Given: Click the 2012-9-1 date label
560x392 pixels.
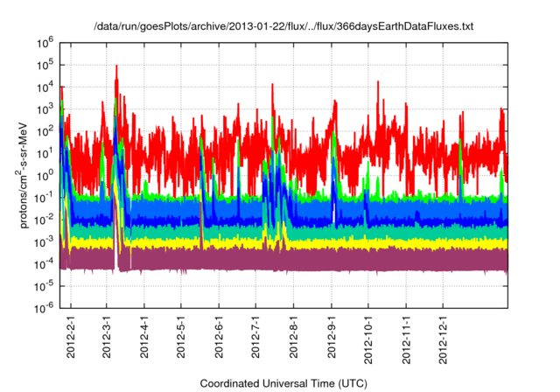Looking at the screenshot, I should (332, 336).
